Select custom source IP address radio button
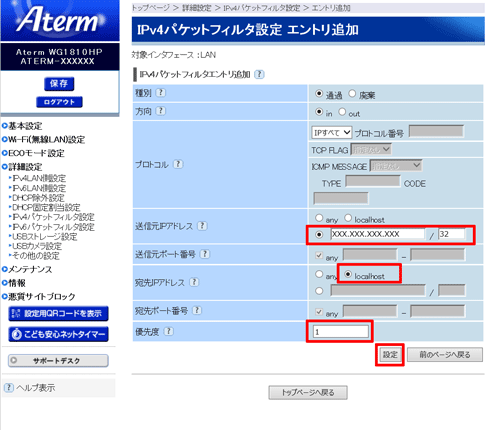 [319, 235]
